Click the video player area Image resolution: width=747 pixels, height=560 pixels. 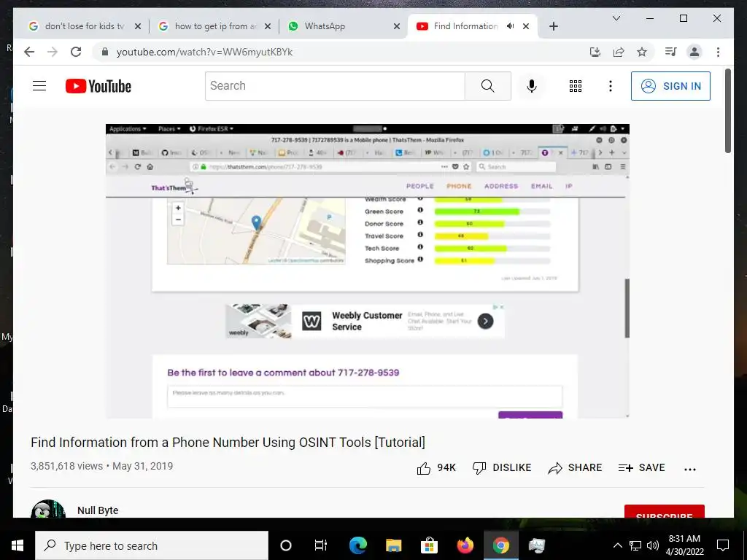[x=368, y=271]
